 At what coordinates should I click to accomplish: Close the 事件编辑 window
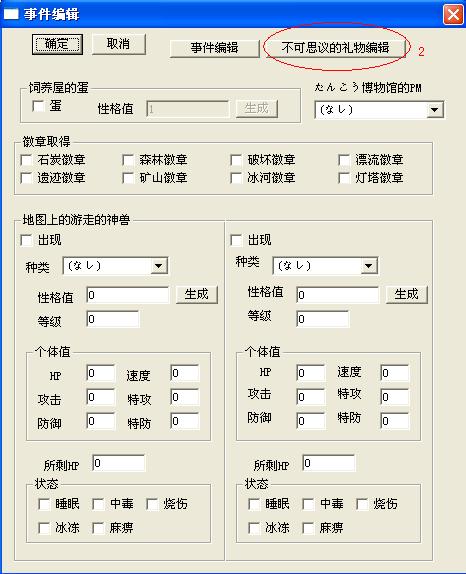pos(453,15)
